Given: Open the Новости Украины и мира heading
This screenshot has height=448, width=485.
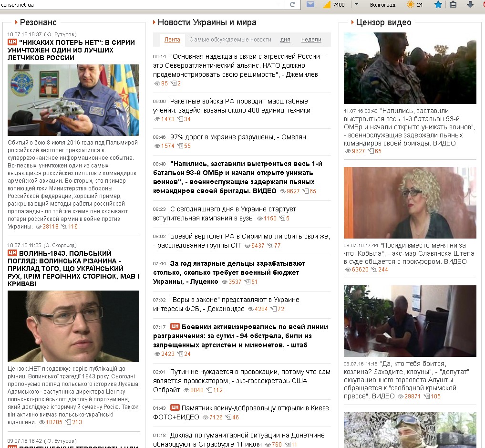Looking at the screenshot, I should (207, 22).
